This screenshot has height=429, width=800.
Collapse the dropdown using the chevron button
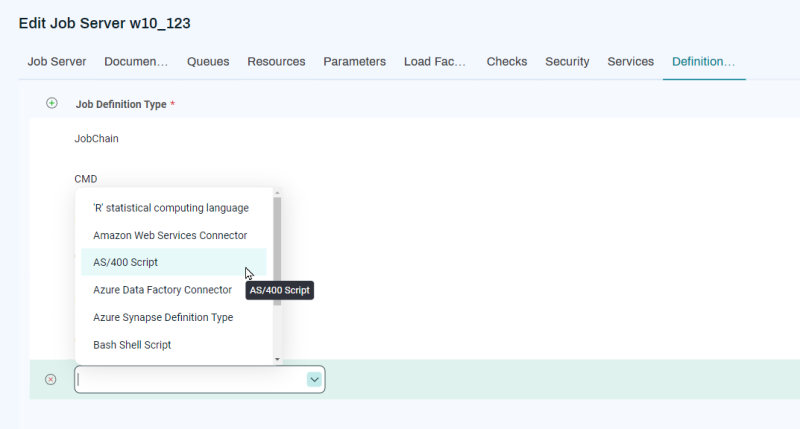click(314, 379)
